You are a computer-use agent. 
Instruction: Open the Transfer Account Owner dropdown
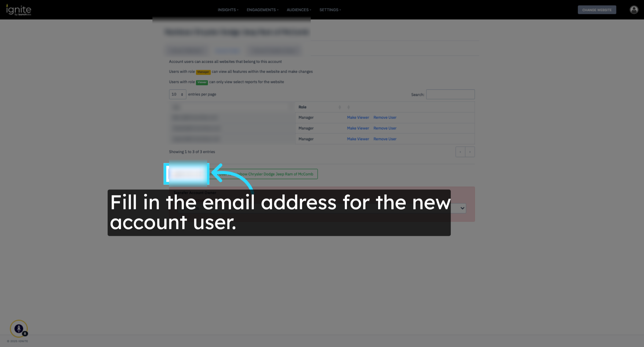(x=462, y=208)
